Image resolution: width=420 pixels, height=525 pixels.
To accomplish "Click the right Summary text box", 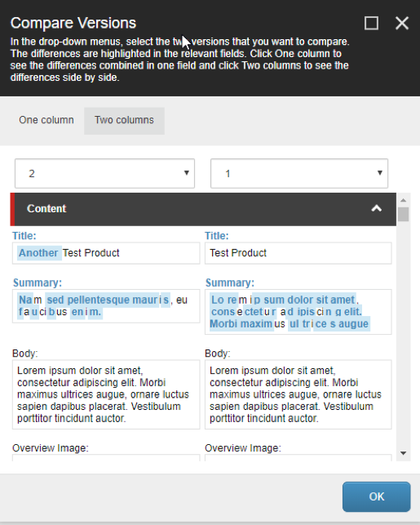I will [x=298, y=312].
